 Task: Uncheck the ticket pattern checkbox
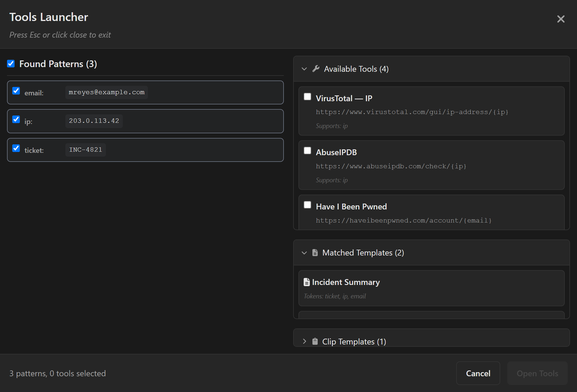click(16, 148)
